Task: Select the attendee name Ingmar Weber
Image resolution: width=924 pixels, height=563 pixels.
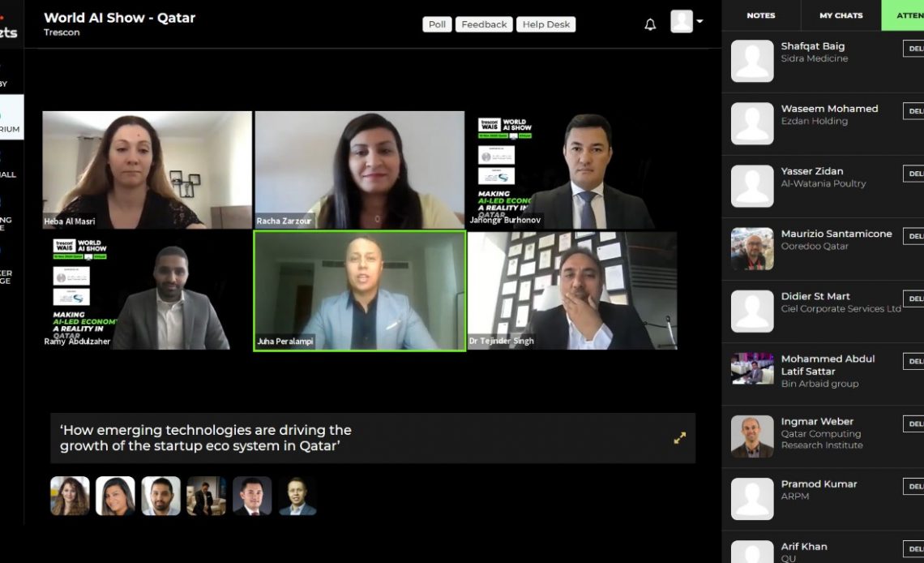Action: (817, 422)
